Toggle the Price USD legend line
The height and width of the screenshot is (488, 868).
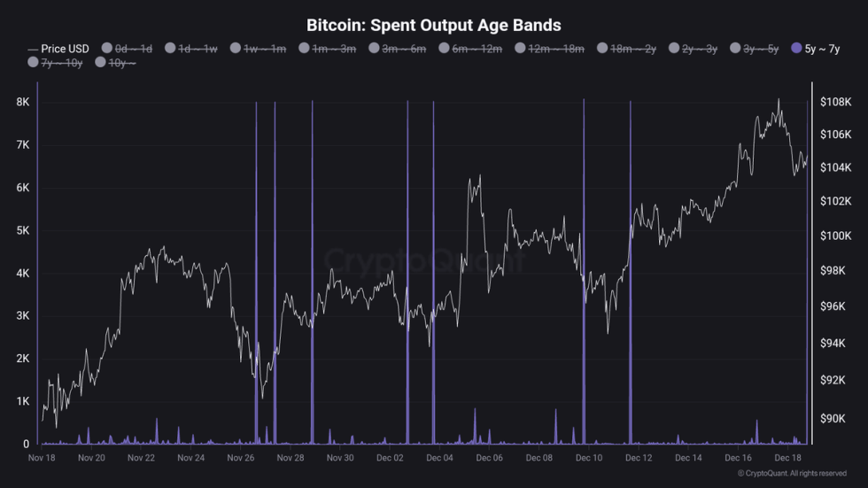[x=58, y=49]
